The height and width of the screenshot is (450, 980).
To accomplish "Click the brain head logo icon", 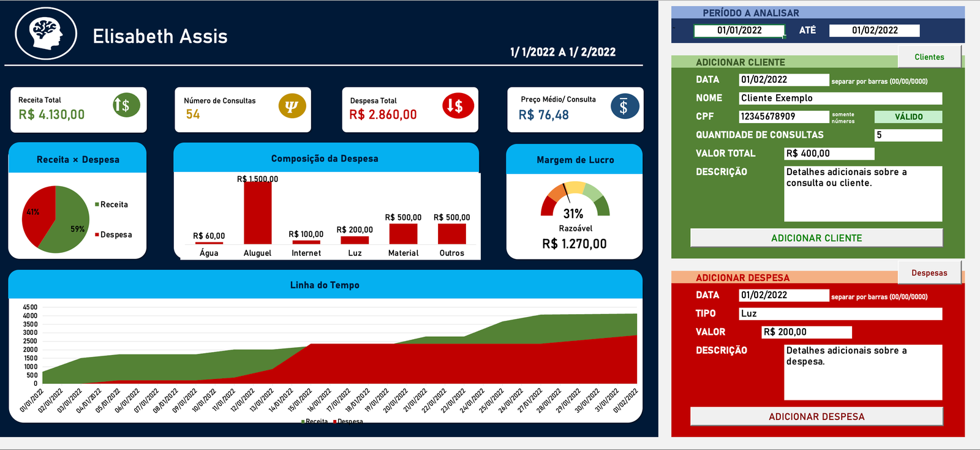I will pos(46,34).
